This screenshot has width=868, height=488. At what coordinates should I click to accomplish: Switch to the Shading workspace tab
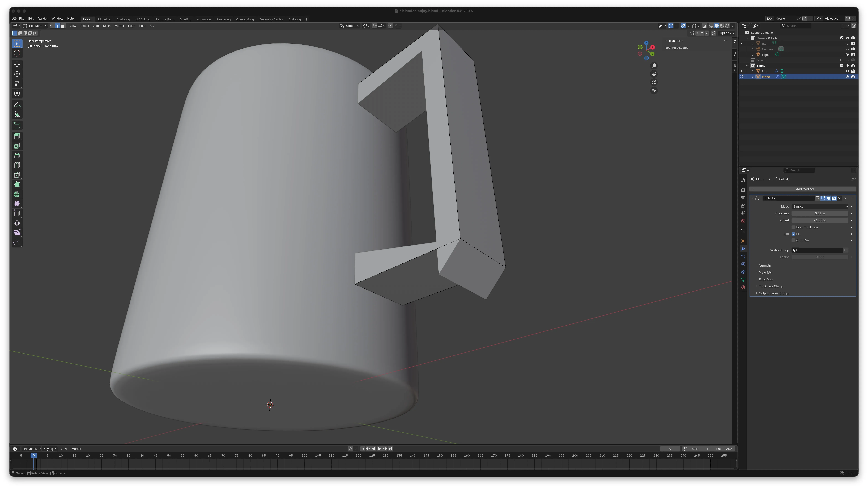(x=185, y=19)
